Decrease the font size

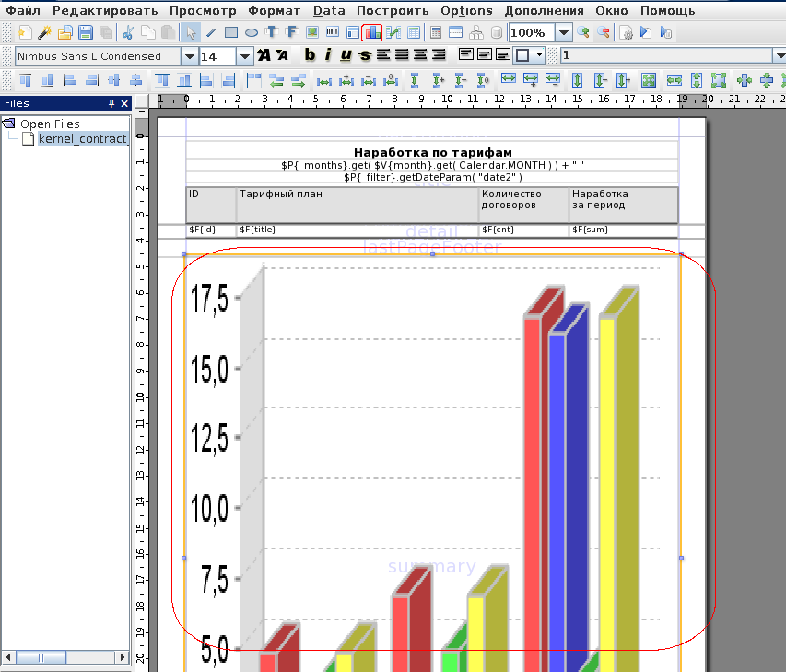(x=282, y=55)
